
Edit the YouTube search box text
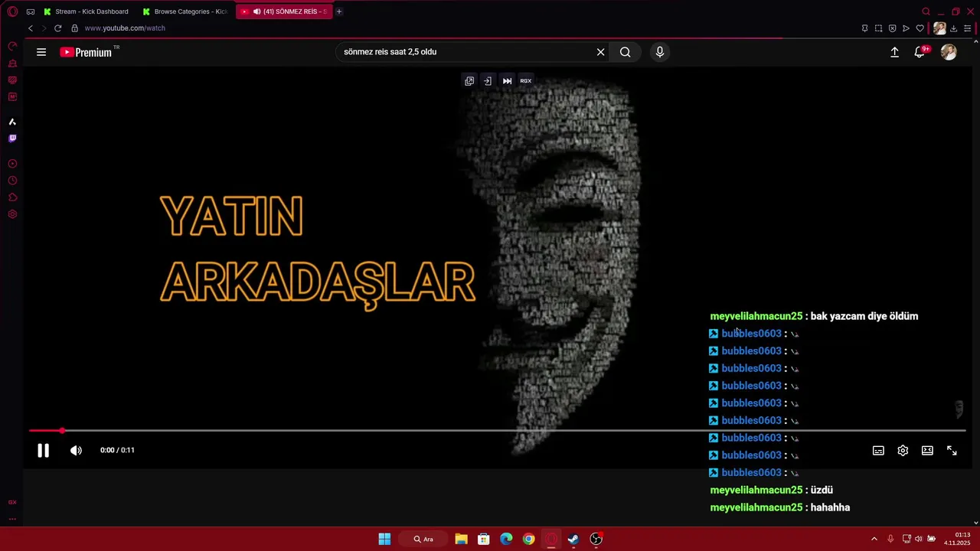pos(465,52)
